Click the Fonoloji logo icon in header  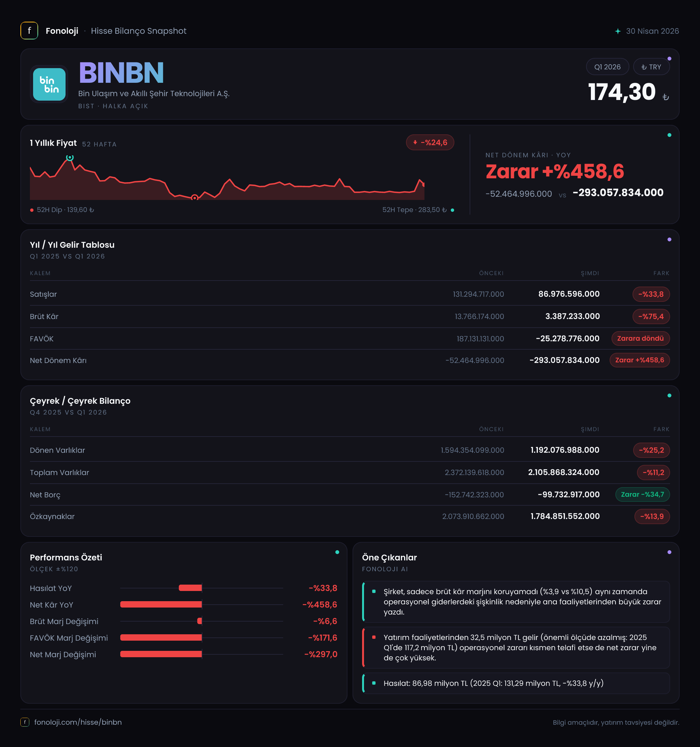pyautogui.click(x=29, y=31)
